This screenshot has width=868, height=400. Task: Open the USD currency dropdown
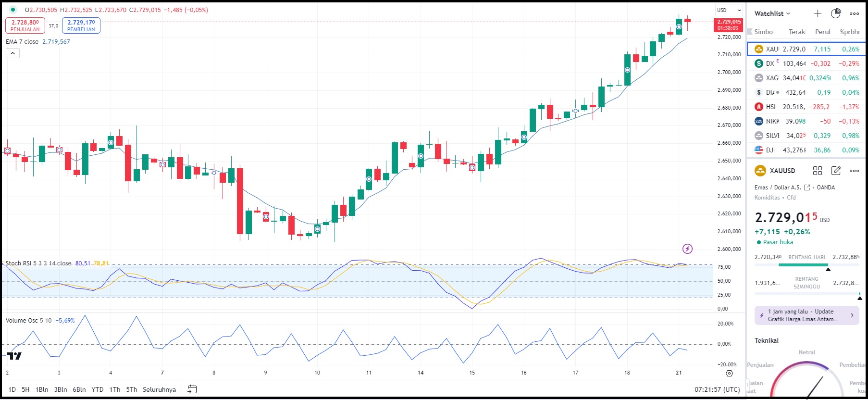point(729,10)
